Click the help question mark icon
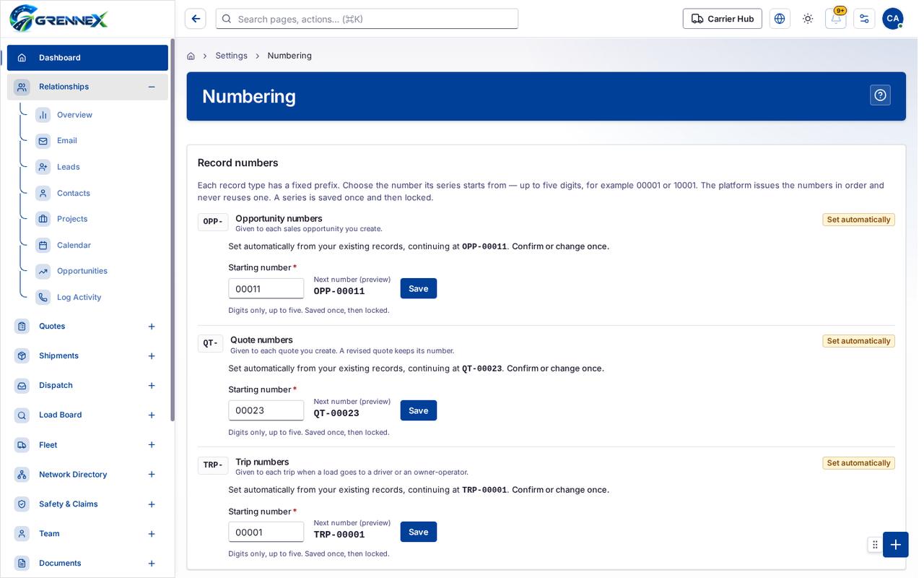Screen dimensions: 924x578 (x=880, y=95)
